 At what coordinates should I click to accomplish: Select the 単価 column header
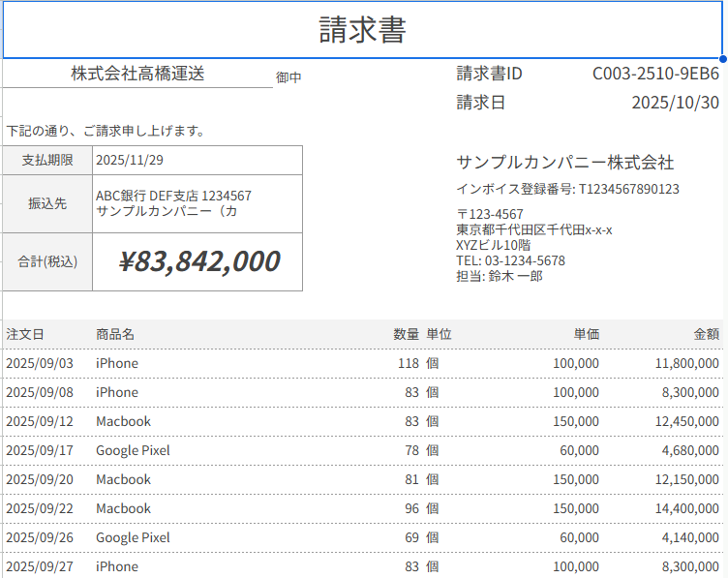[587, 334]
